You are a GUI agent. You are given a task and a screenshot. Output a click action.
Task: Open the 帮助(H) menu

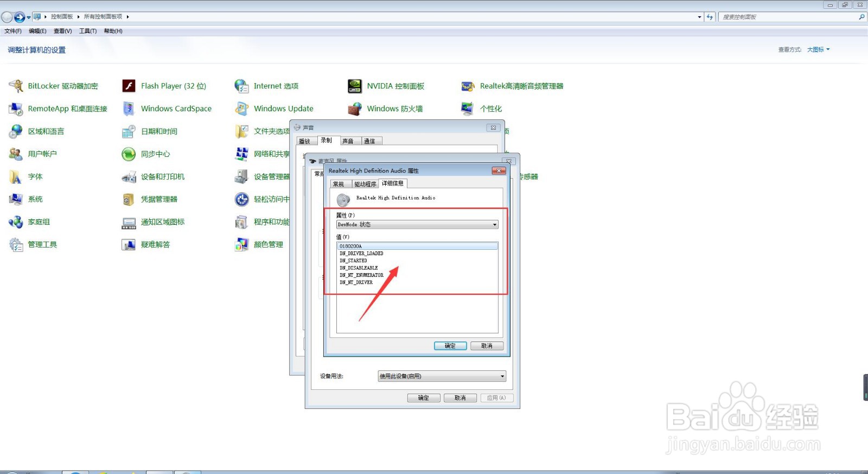point(113,31)
